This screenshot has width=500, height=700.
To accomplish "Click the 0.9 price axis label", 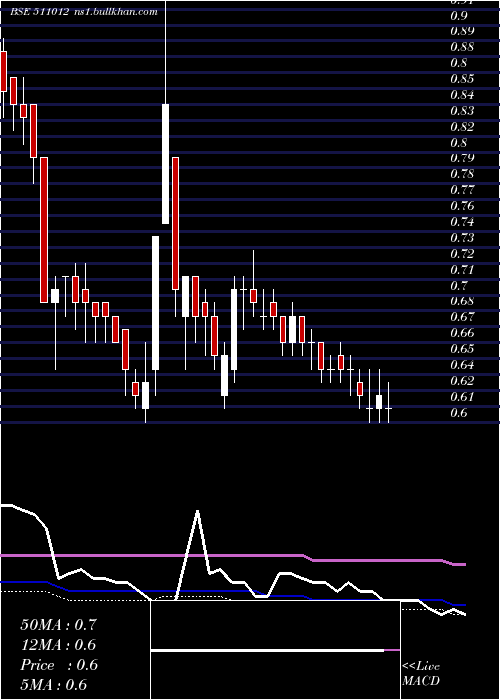I will [458, 16].
